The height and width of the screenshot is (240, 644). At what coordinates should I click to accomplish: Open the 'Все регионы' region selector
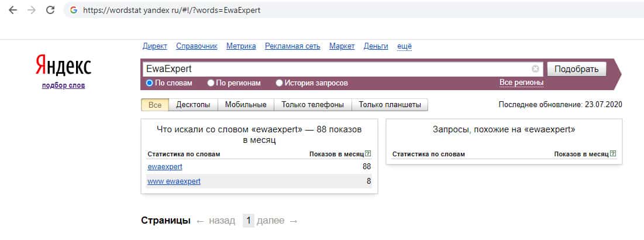pyautogui.click(x=521, y=83)
